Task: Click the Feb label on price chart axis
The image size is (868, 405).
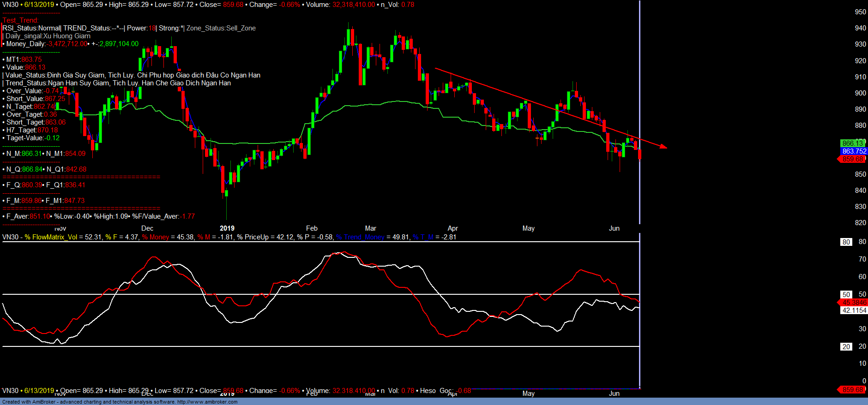Action: pos(312,228)
